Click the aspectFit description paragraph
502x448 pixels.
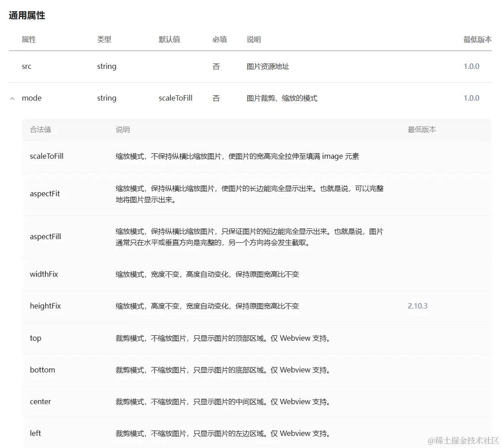[249, 194]
